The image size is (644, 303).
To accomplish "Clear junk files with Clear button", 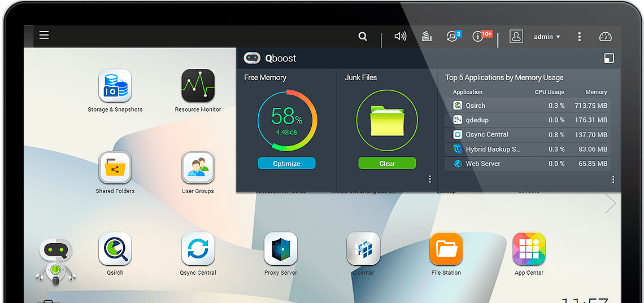I will point(387,164).
